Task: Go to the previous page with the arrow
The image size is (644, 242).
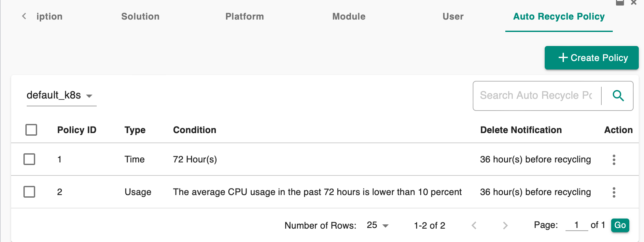Action: (x=474, y=225)
